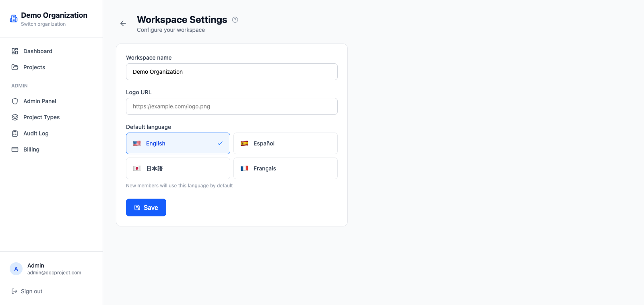Click the French flag icon

244,168
